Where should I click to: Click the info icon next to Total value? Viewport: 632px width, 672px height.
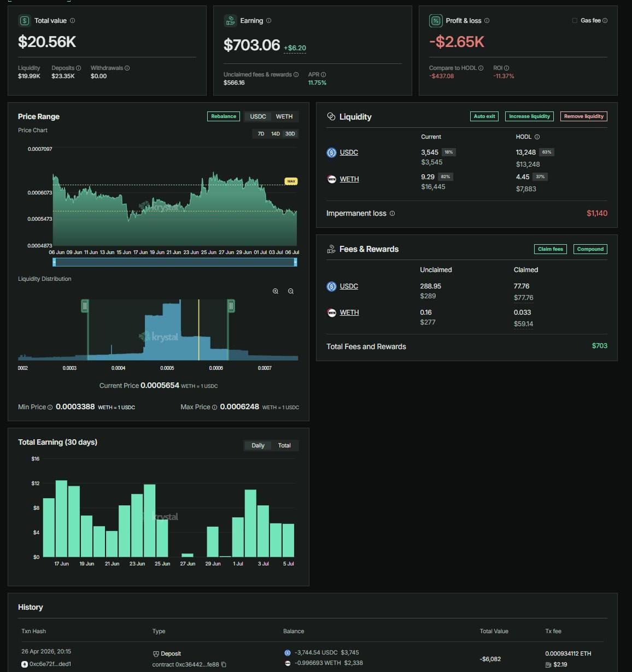pyautogui.click(x=73, y=20)
